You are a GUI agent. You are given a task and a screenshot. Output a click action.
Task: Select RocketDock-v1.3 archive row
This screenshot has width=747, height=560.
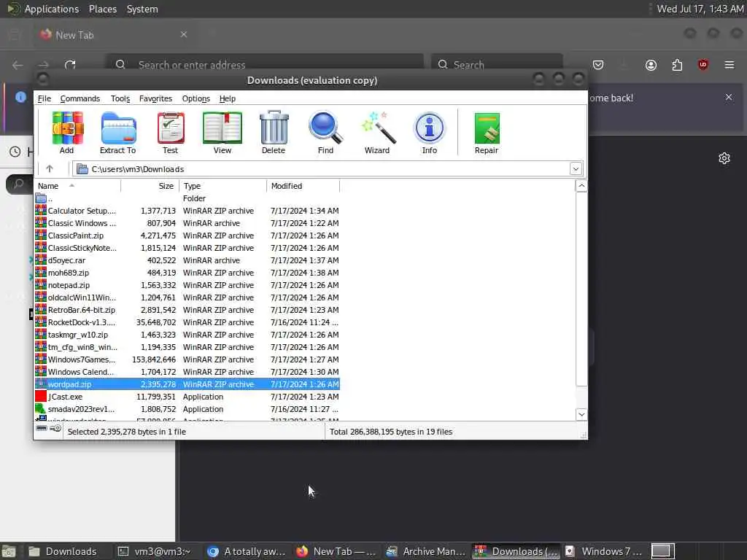187,322
